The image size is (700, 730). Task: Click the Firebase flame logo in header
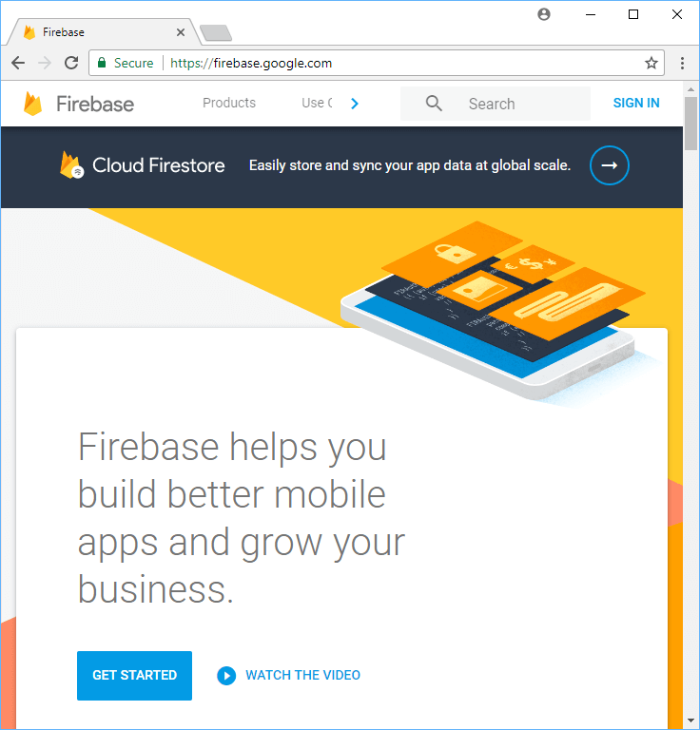pos(32,104)
